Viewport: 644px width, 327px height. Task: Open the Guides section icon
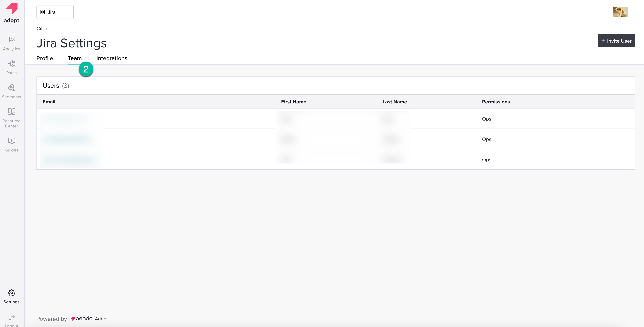[x=12, y=141]
